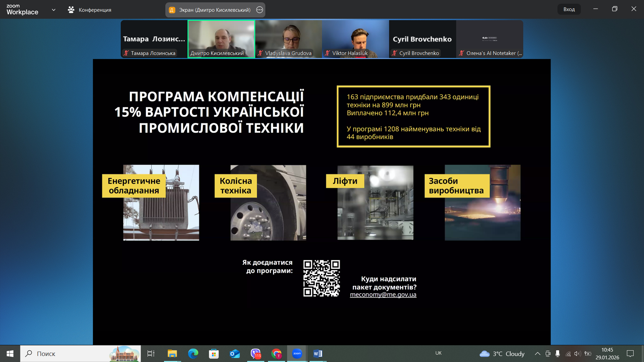Screen dimensions: 644x362
Task: Open Outlook from taskbar
Action: pos(235,353)
